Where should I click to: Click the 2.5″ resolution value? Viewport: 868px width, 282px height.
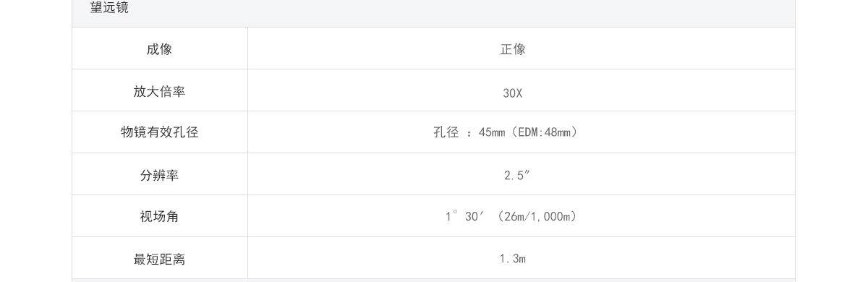click(x=516, y=175)
